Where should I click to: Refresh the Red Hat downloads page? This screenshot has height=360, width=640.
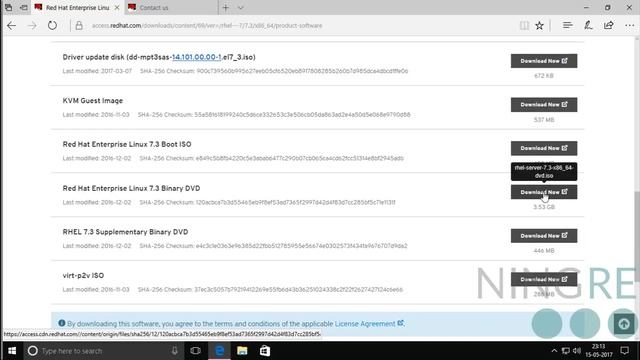point(52,25)
